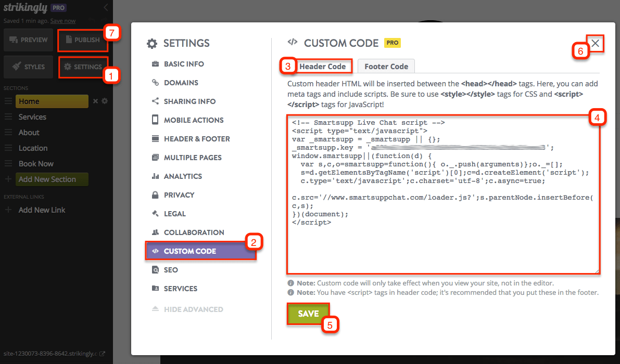Open the Styles panel

click(x=29, y=67)
